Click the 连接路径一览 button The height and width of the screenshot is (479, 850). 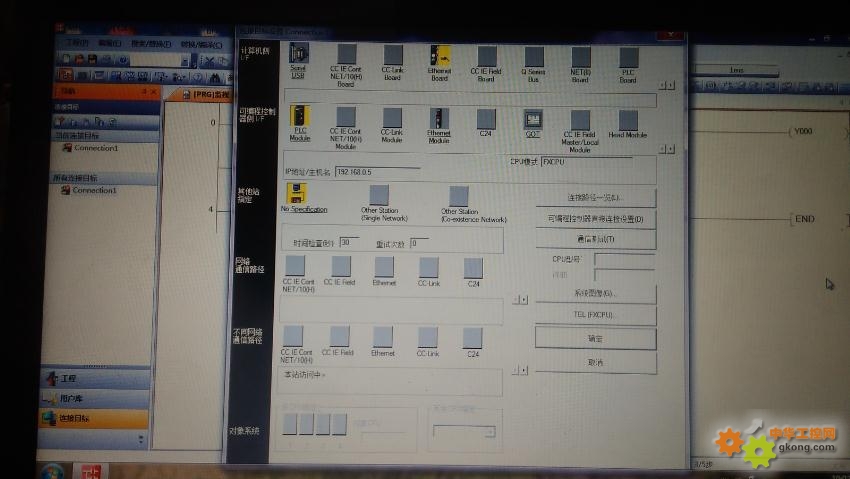pyautogui.click(x=596, y=198)
